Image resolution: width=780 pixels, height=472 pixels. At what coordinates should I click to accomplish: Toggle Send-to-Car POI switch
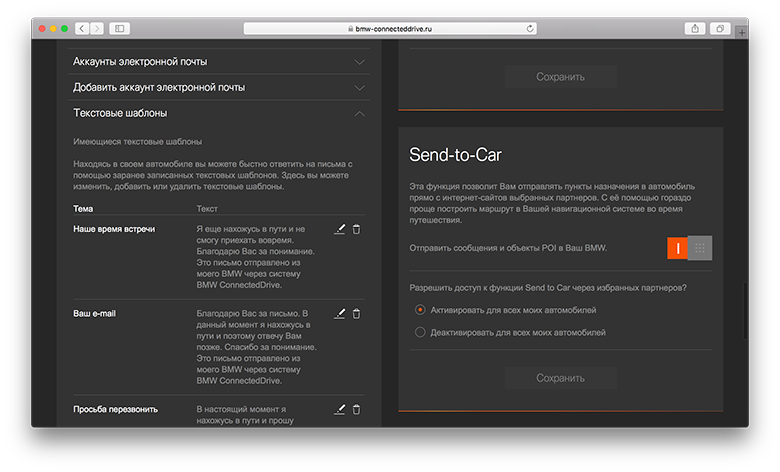point(689,248)
